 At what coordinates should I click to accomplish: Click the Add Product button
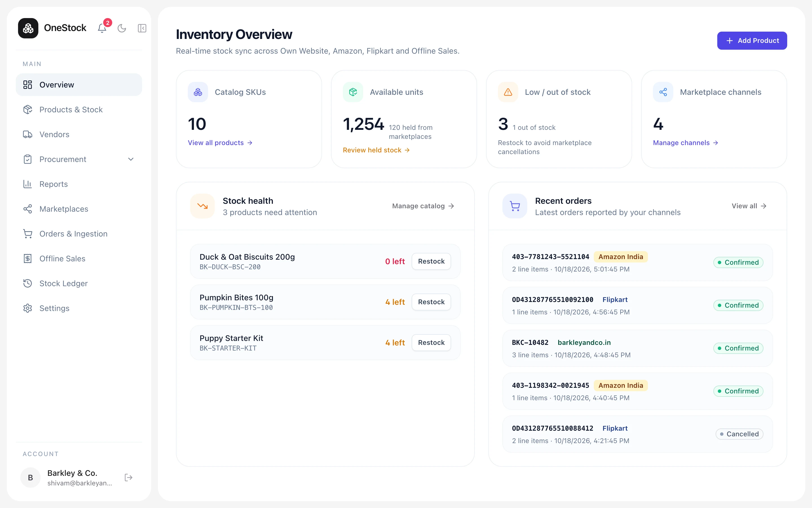(752, 41)
